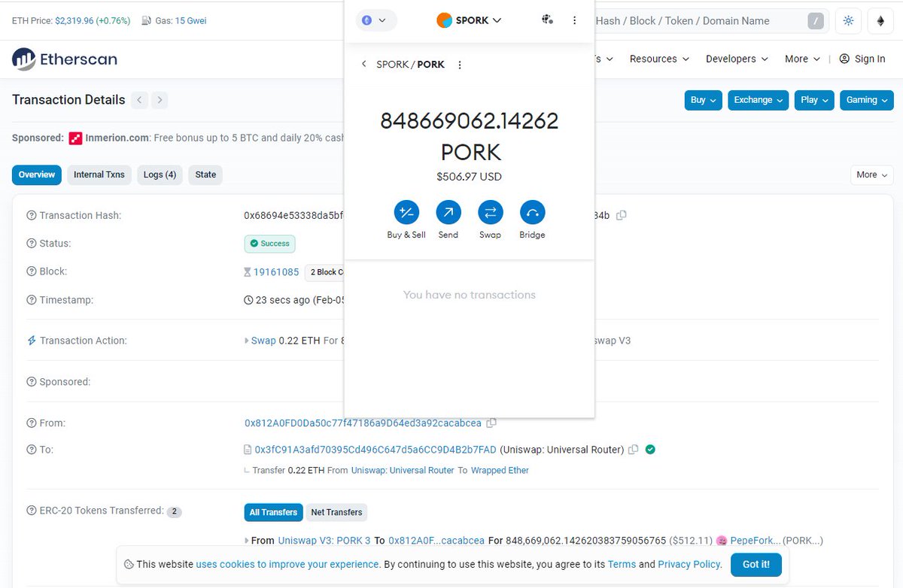
Task: Expand the More dropdown on the right
Action: pyautogui.click(x=872, y=174)
